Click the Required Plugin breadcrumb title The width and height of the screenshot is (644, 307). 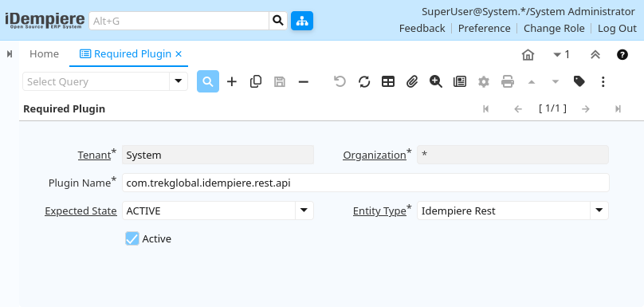pos(64,109)
